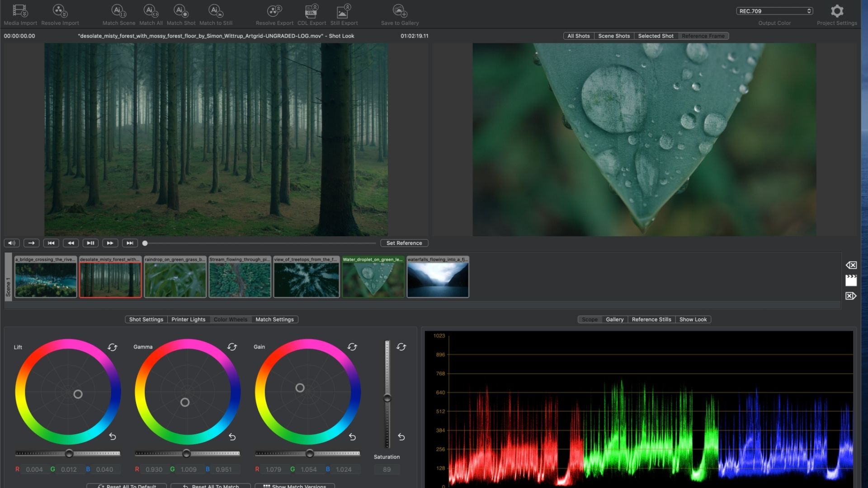Click the Project Settings gear icon
This screenshot has width=868, height=488.
838,11
